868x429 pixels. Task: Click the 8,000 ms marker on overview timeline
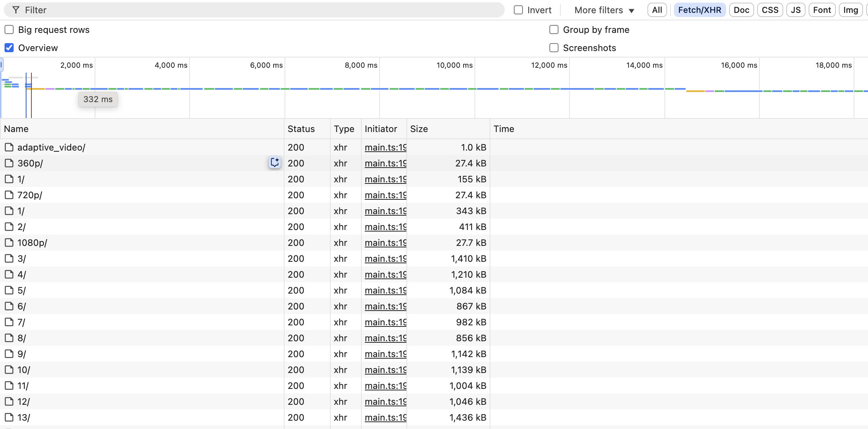(361, 65)
